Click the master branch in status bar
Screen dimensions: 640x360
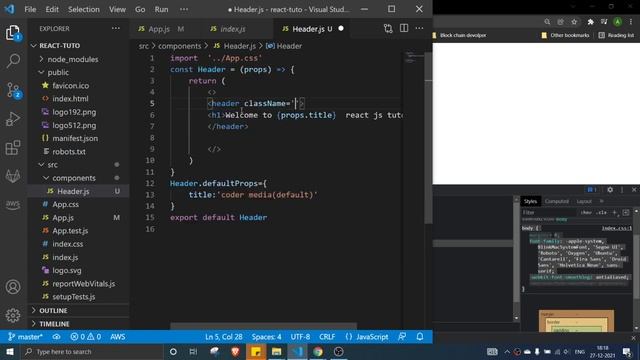click(x=25, y=337)
